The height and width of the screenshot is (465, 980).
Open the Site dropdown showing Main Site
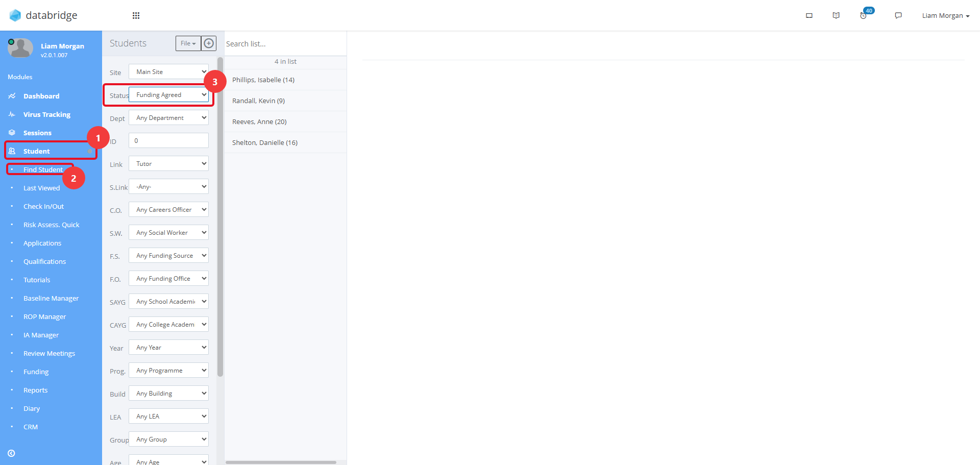click(168, 72)
